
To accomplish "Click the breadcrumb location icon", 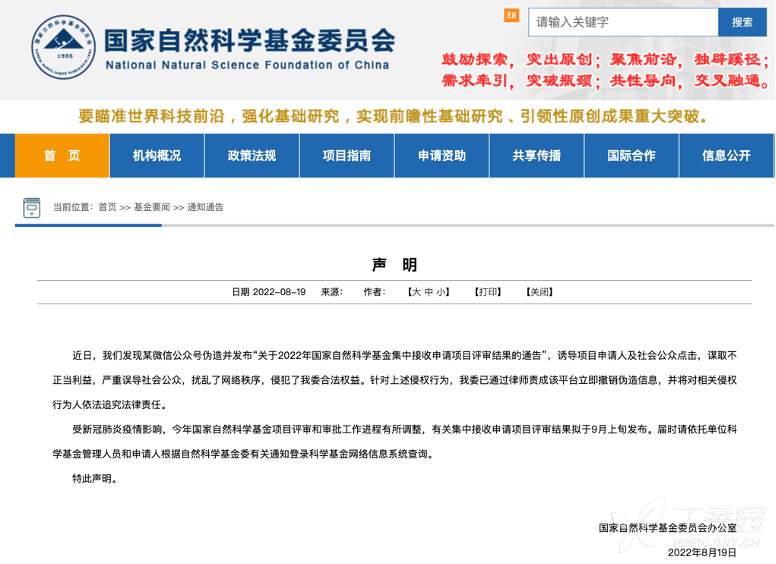I will coord(32,207).
